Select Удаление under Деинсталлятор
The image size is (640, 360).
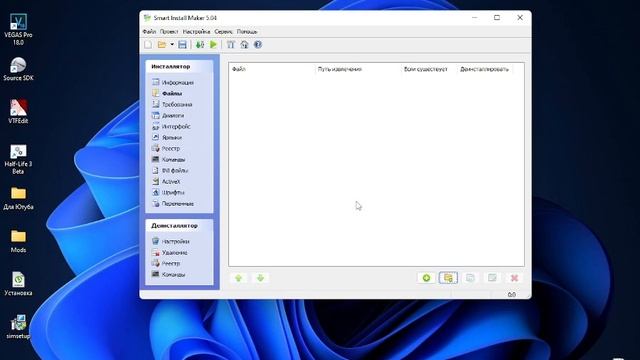[169, 253]
